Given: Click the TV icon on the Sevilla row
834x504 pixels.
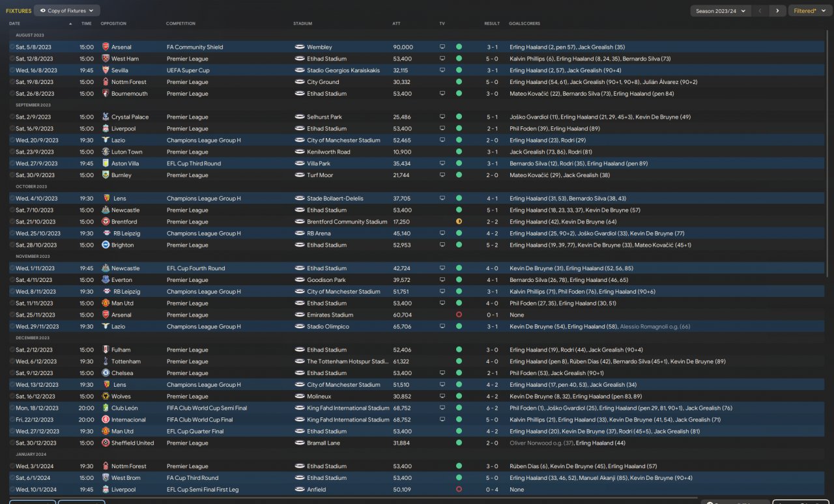Looking at the screenshot, I should click(x=442, y=70).
